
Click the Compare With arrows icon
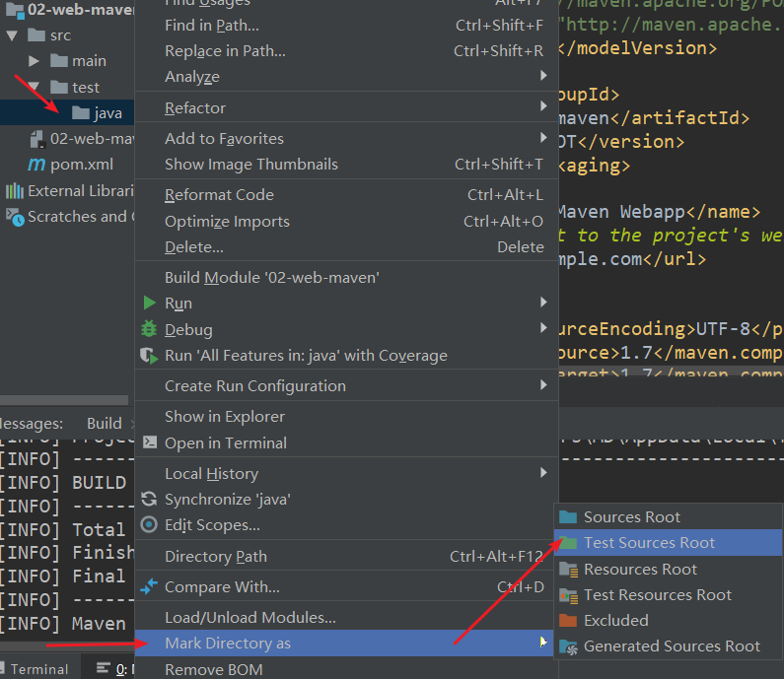[150, 587]
